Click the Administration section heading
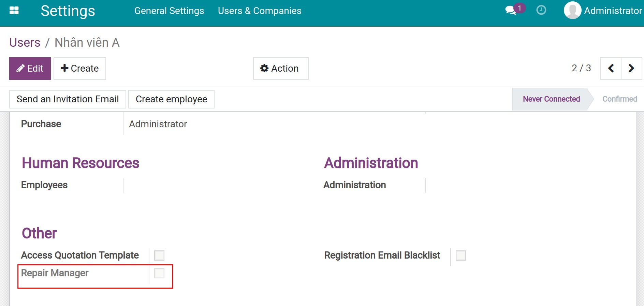The height and width of the screenshot is (306, 644). [x=371, y=163]
